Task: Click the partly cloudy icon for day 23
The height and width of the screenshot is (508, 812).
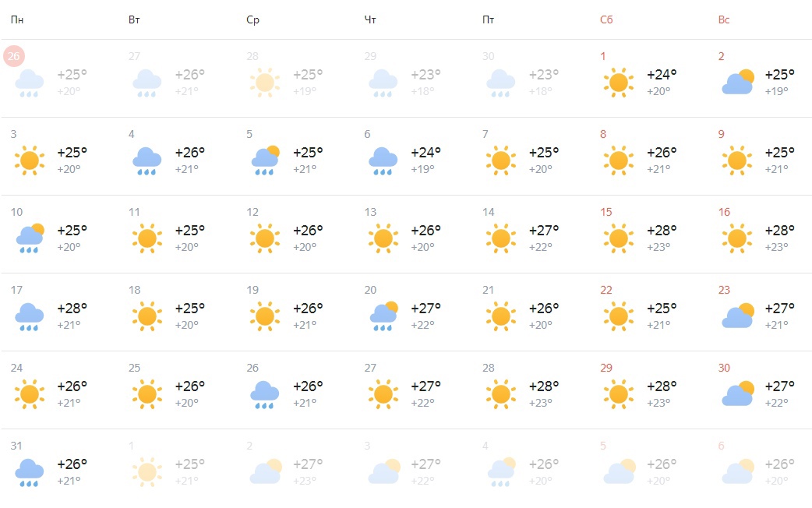Action: (x=737, y=316)
